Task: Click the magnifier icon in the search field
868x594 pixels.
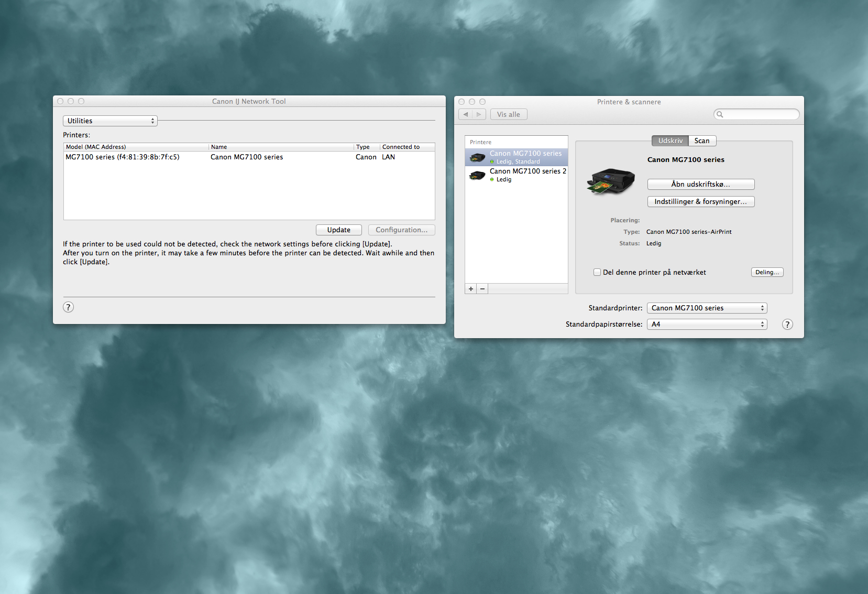Action: coord(720,114)
